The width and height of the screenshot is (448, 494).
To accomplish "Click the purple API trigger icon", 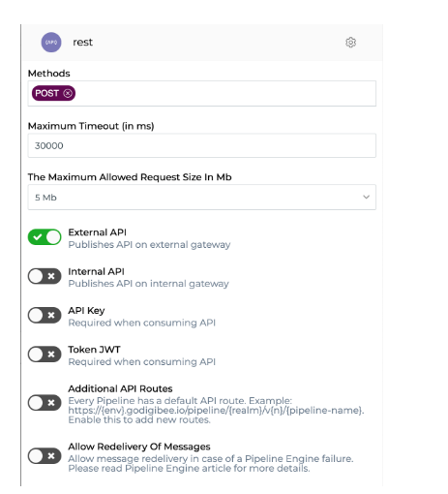I will click(x=51, y=43).
